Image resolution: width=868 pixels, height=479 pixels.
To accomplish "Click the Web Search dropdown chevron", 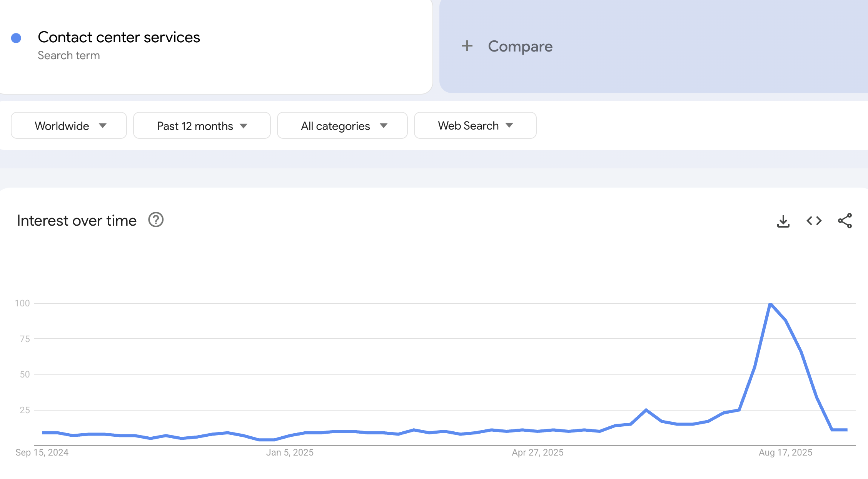I will pos(509,125).
